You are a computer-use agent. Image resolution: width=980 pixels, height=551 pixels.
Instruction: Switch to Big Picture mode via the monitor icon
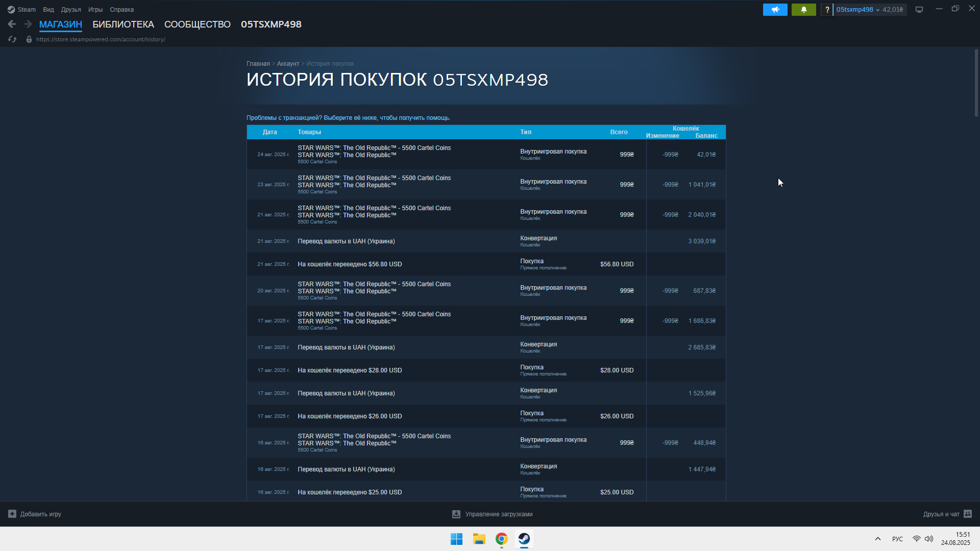coord(919,10)
